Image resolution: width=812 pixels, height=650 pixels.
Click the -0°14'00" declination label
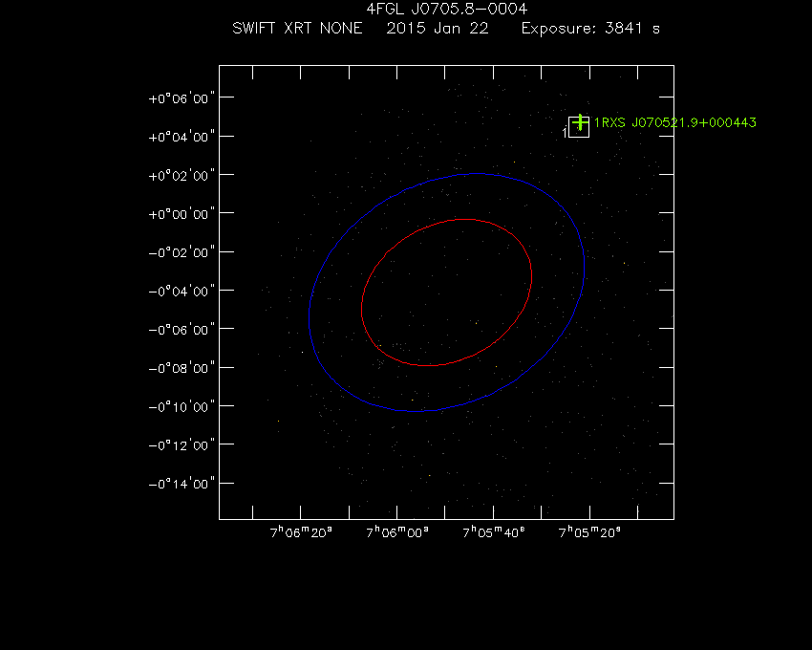(182, 484)
